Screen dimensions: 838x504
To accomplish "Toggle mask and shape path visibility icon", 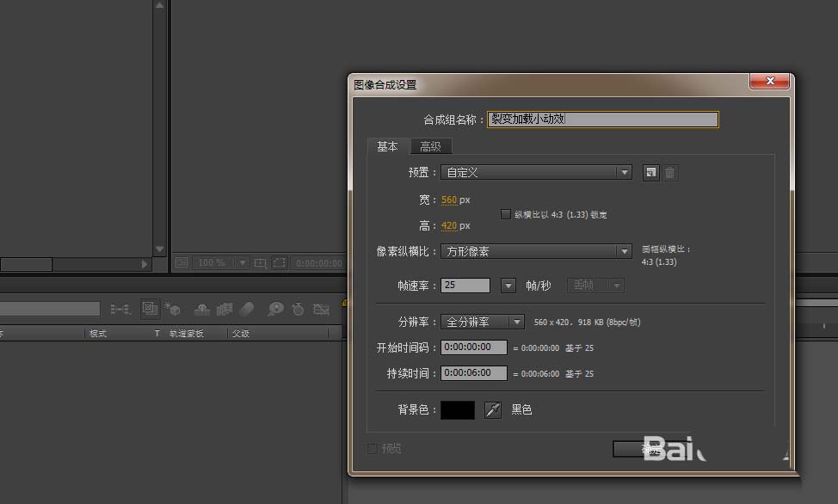I will 279,262.
